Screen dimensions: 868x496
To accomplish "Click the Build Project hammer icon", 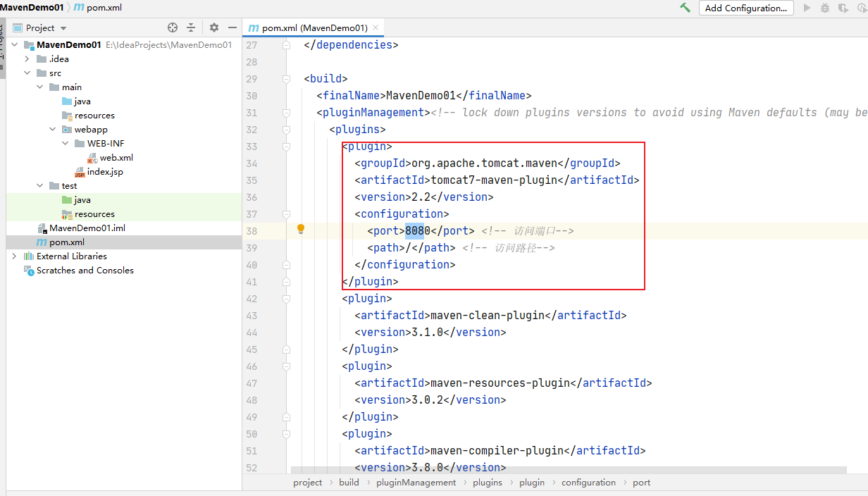I will (685, 8).
